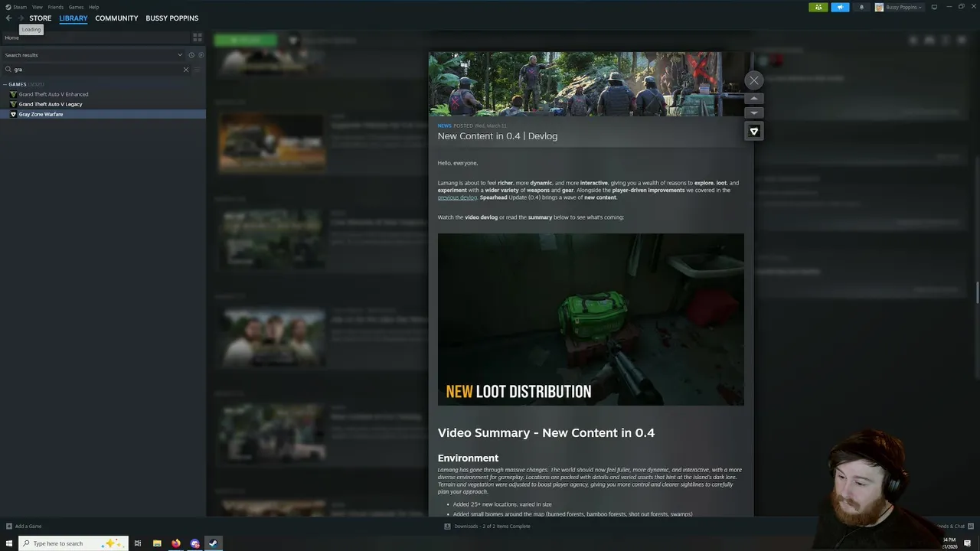Play the New Loot Distribution video
Screen dimensions: 980x551
591,319
